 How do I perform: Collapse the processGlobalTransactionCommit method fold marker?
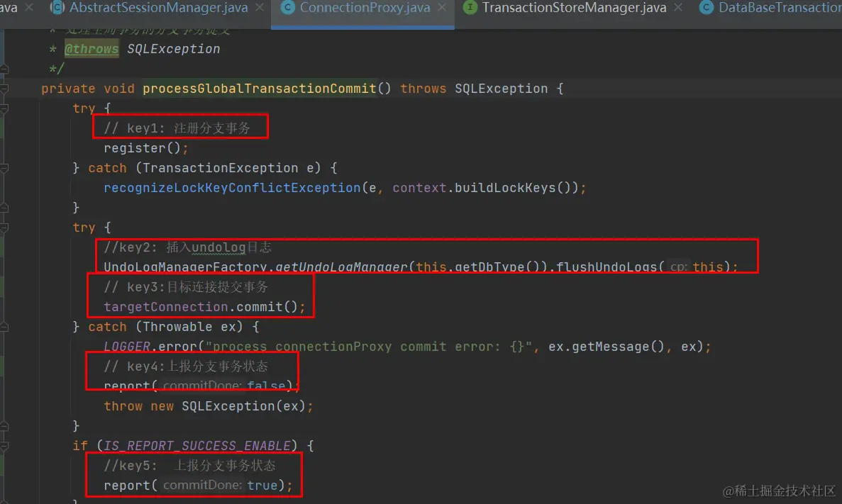[x=4, y=89]
